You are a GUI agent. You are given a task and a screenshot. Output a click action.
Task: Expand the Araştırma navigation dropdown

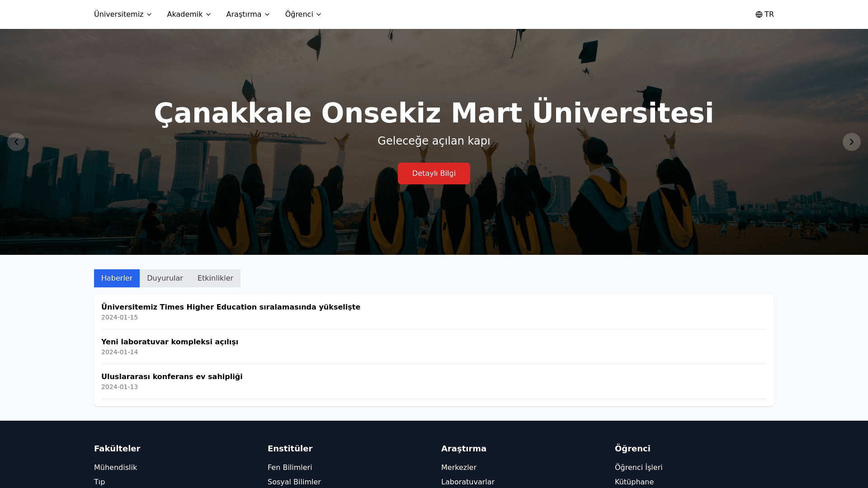point(248,14)
